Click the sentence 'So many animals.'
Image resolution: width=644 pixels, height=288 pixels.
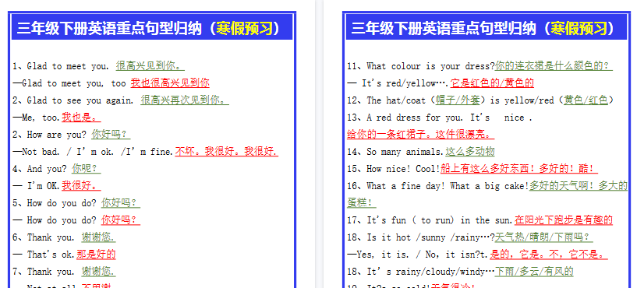click(x=405, y=153)
